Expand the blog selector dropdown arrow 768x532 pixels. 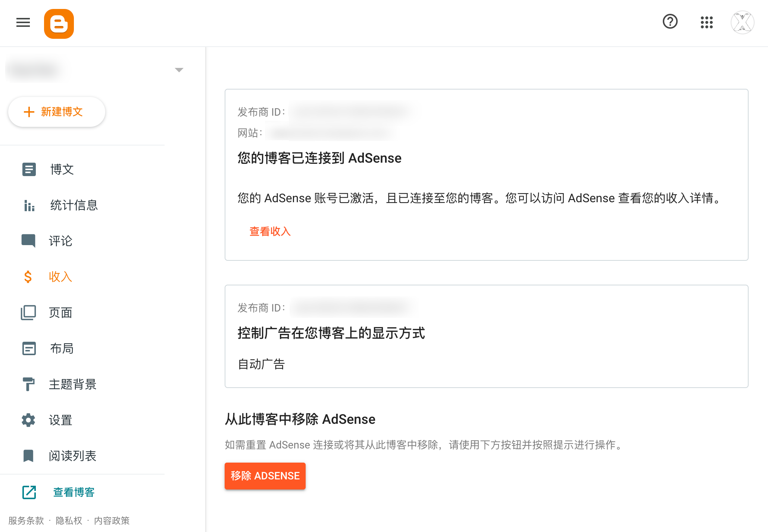(x=179, y=70)
